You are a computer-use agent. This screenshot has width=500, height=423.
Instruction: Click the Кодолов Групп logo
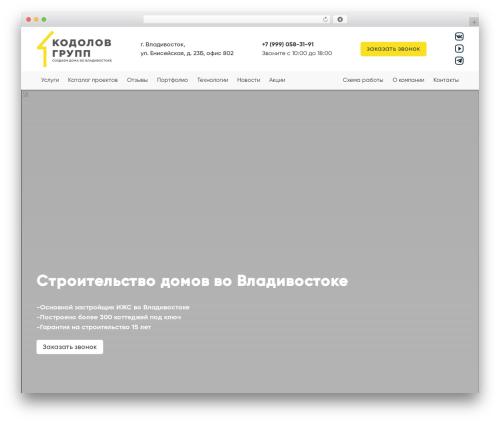click(74, 49)
